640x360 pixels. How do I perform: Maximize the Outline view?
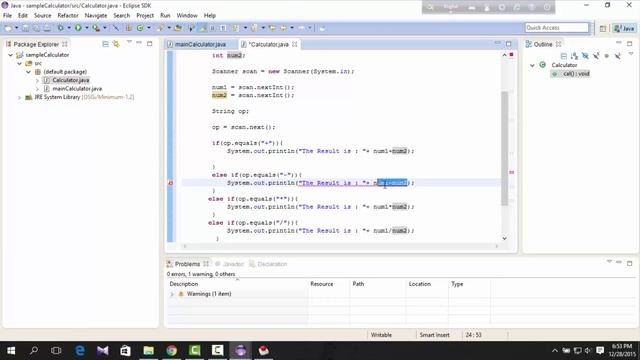pos(629,43)
